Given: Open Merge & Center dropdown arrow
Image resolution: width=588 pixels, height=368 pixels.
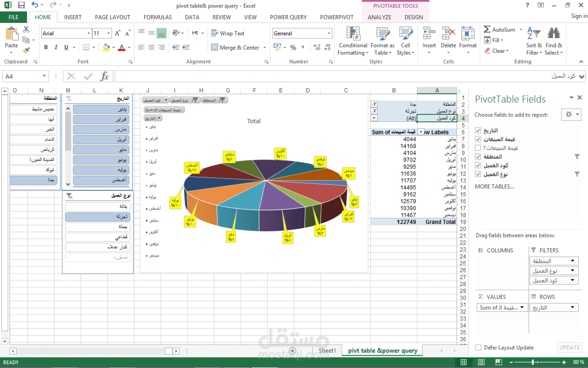Looking at the screenshot, I should (265, 48).
